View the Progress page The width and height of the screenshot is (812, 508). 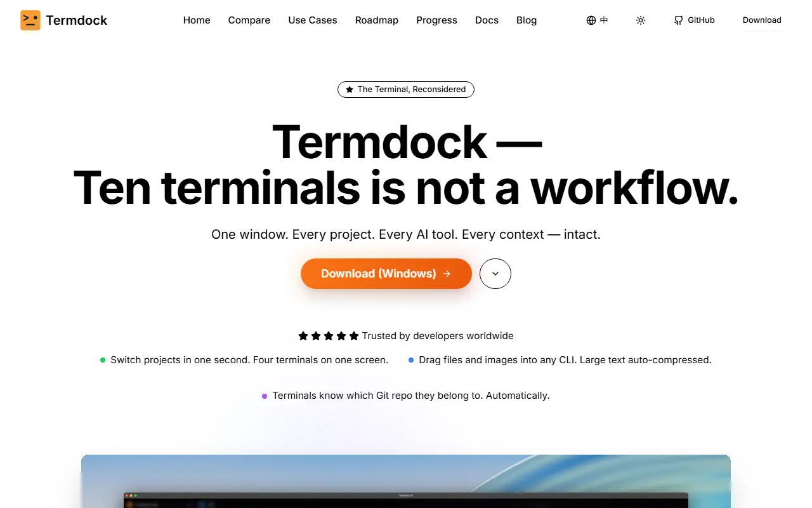tap(436, 20)
